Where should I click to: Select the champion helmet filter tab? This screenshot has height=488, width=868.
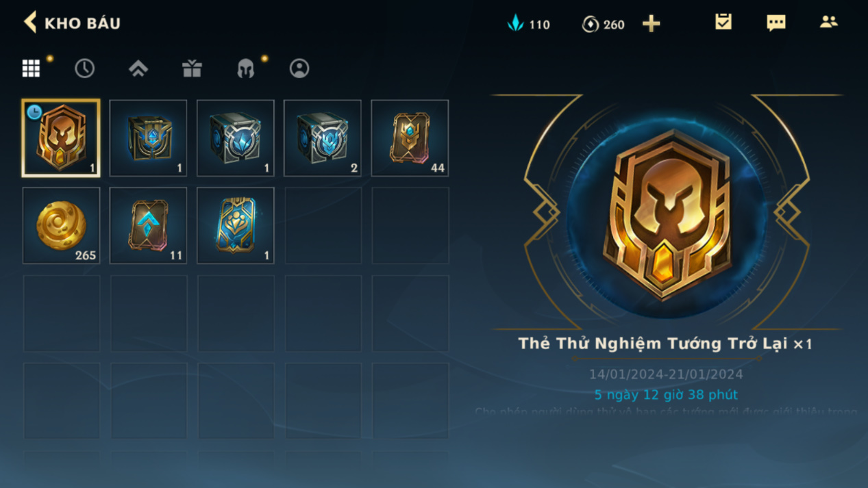[x=246, y=68]
